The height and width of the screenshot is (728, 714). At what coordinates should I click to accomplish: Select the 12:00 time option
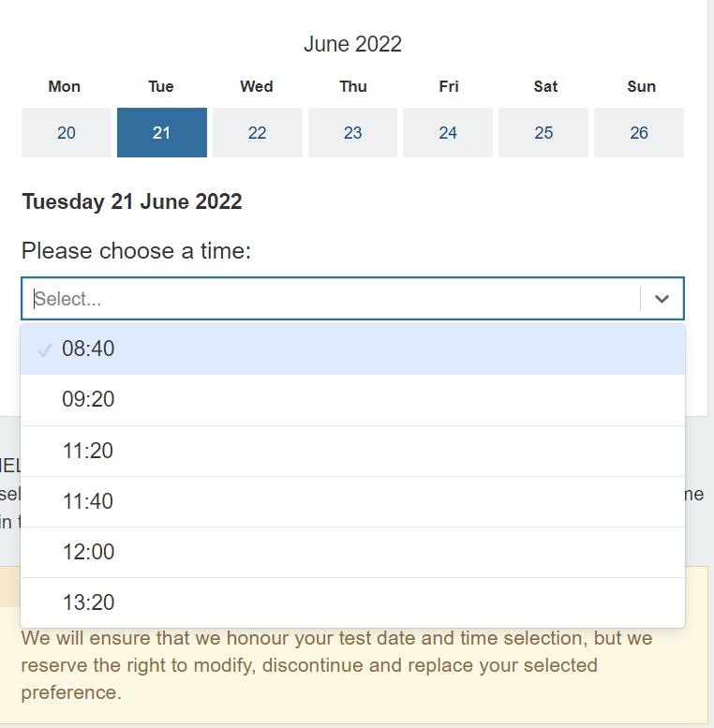pos(88,552)
